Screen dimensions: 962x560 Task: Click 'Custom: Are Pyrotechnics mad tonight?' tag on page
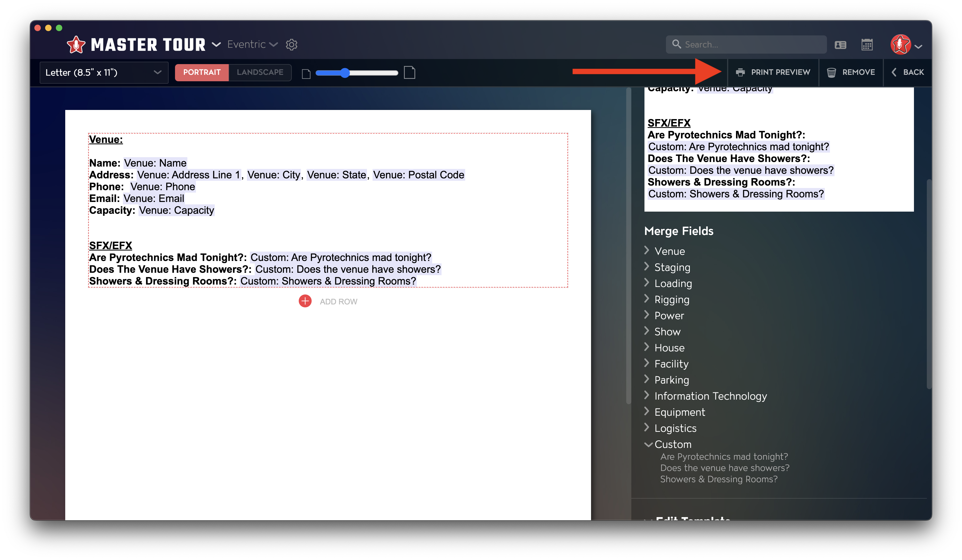341,257
